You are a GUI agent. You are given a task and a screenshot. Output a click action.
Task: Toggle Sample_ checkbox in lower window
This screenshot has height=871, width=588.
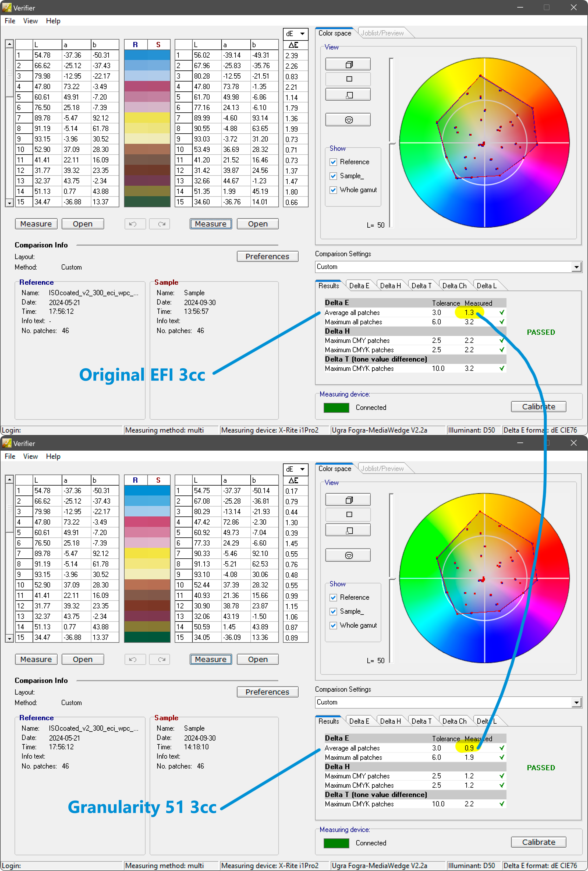click(x=333, y=611)
